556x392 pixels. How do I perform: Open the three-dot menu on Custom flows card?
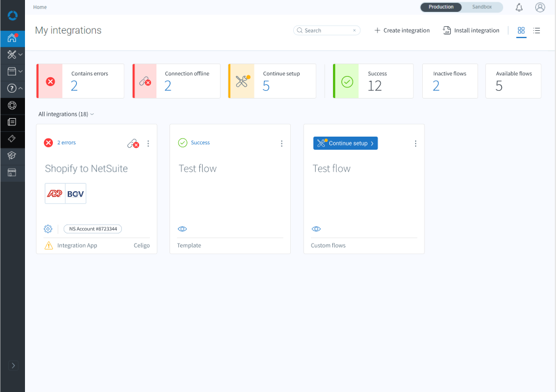(x=415, y=143)
